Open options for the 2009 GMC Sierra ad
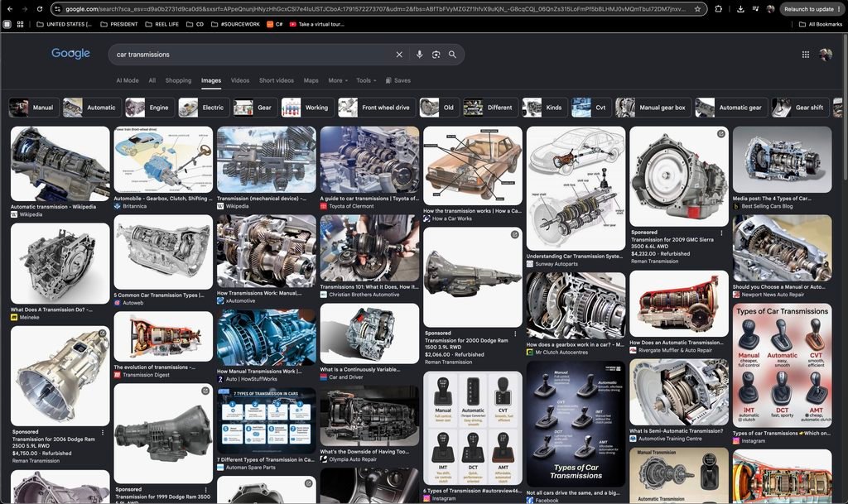The height and width of the screenshot is (504, 848). point(721,233)
